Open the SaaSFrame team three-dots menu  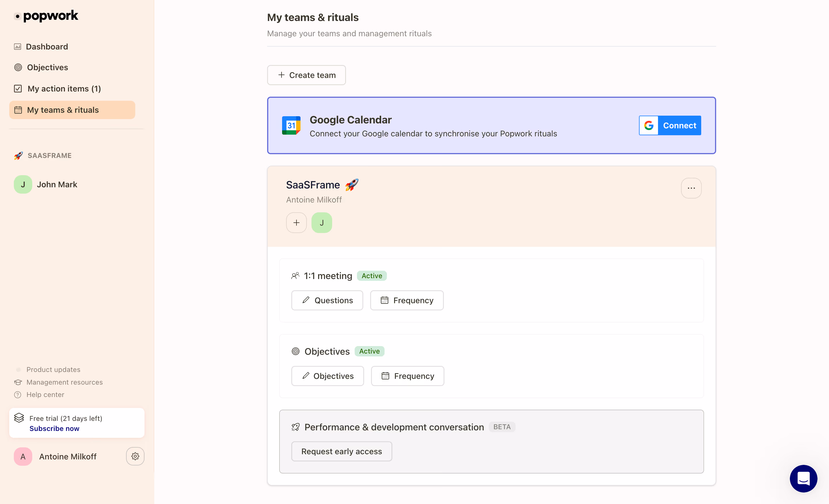[691, 188]
